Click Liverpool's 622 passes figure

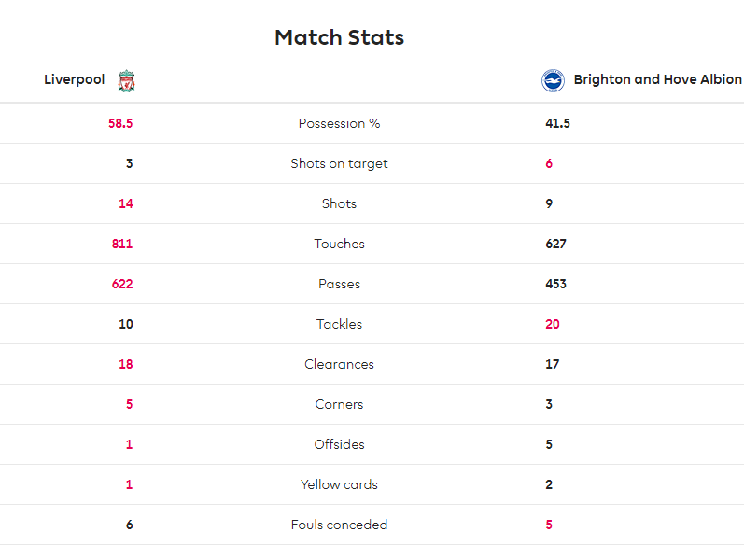coord(122,284)
